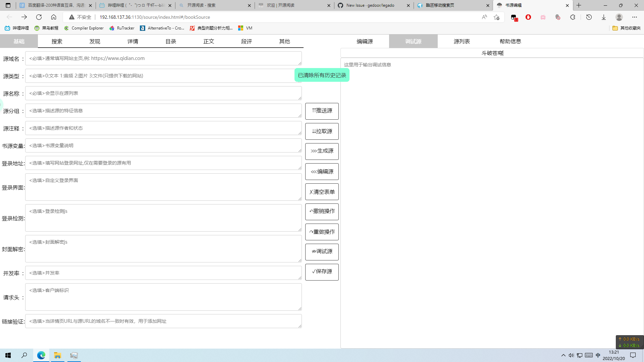644x362 pixels.
Task: Click the 源名称 input field
Action: point(163,93)
